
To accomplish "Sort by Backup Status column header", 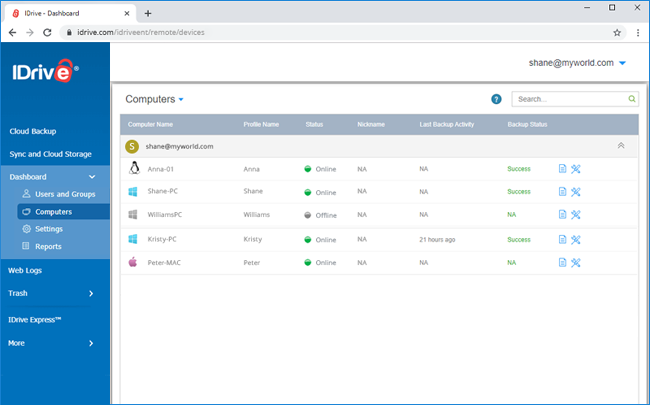I will [527, 124].
